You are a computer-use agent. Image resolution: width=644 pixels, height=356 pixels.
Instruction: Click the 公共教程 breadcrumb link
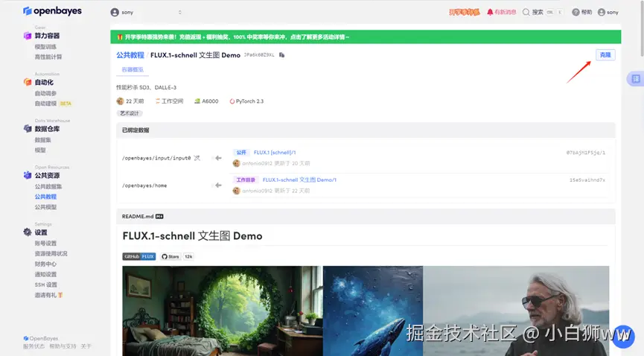[x=130, y=55]
